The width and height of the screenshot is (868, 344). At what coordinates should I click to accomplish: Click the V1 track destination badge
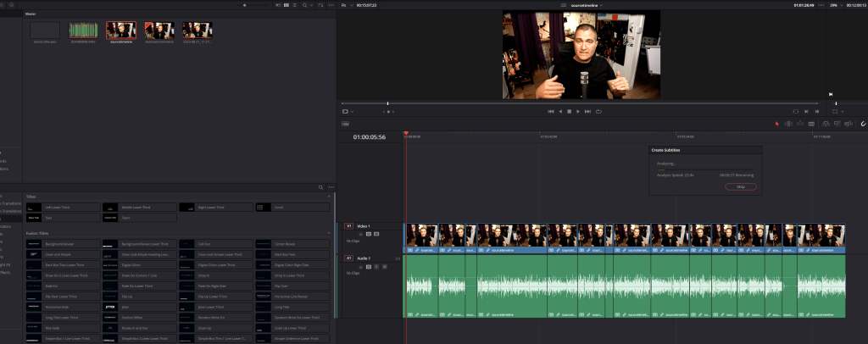(348, 226)
